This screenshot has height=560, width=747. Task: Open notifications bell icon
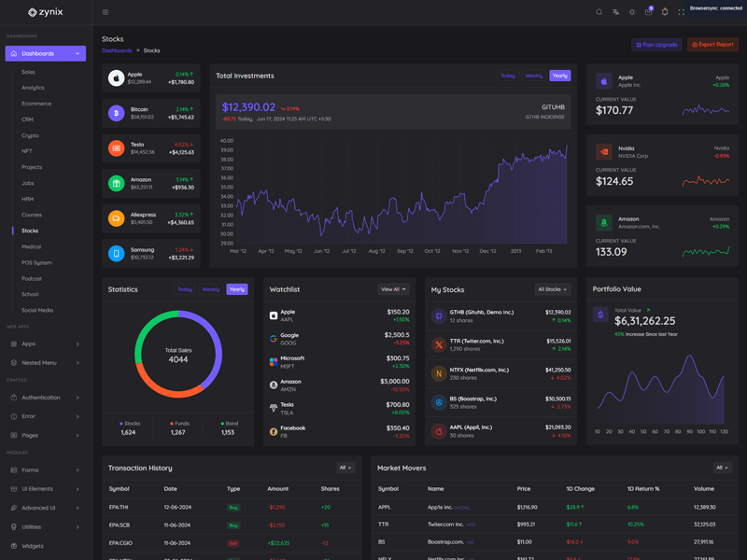pyautogui.click(x=665, y=12)
